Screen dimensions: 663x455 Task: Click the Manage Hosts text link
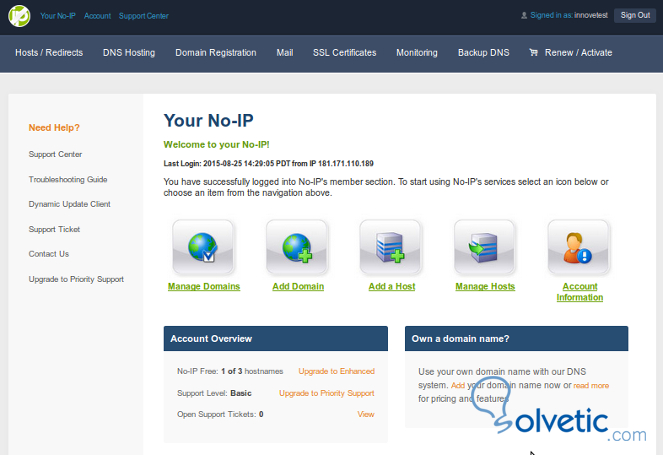point(485,287)
